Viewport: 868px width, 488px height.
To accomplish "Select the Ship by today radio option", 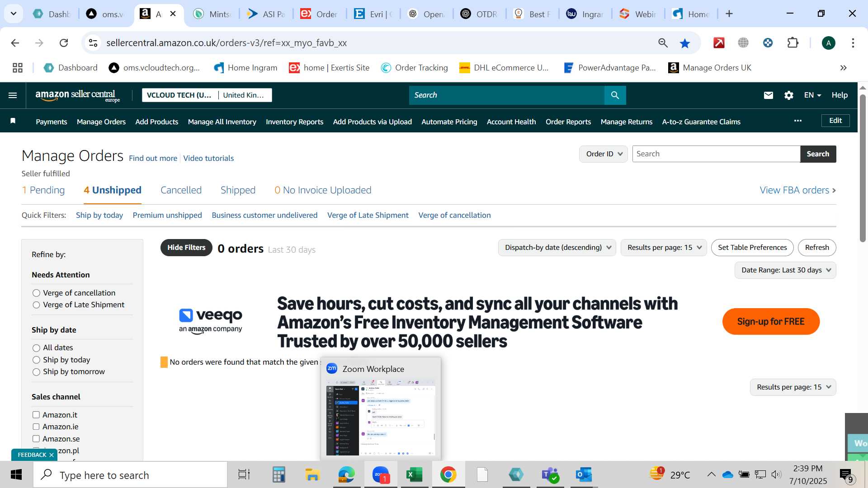I will (x=37, y=360).
